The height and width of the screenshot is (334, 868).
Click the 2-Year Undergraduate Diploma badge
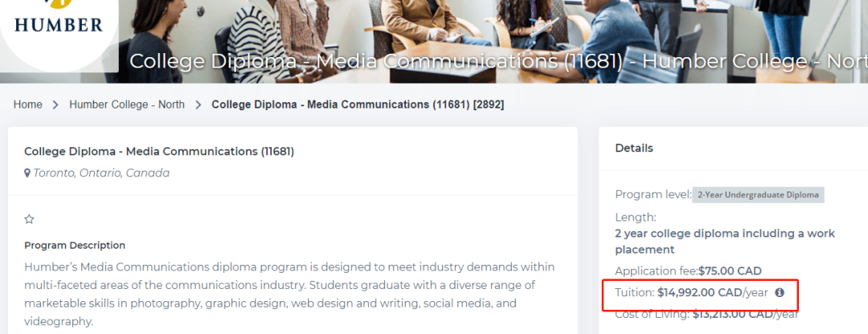point(758,195)
